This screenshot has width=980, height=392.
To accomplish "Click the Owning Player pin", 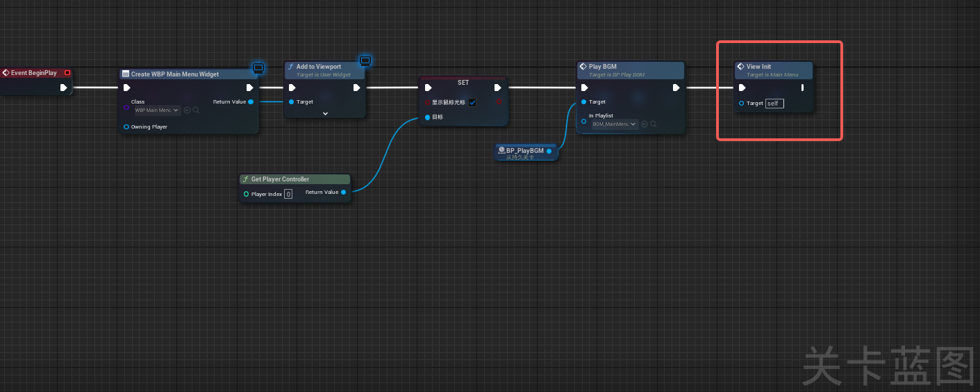I will 126,126.
